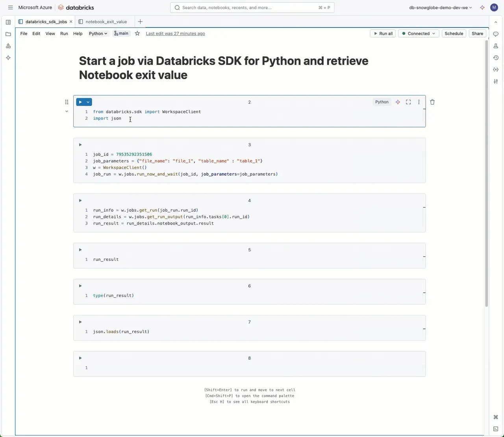Open the Run menu
504x437 pixels.
tap(64, 33)
